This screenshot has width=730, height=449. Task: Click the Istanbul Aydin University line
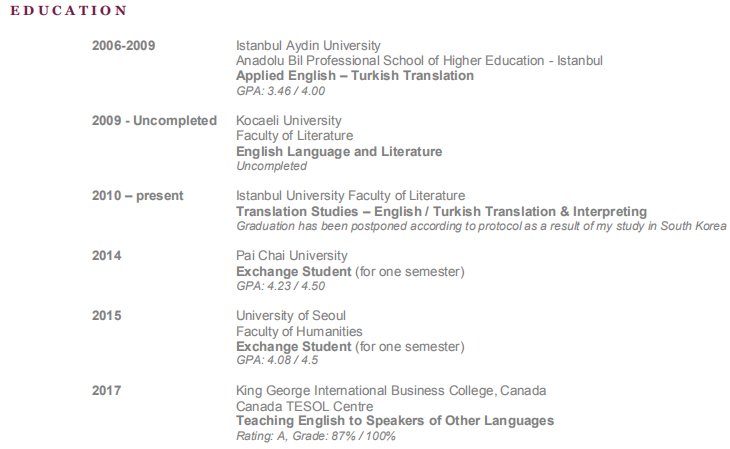(x=308, y=45)
